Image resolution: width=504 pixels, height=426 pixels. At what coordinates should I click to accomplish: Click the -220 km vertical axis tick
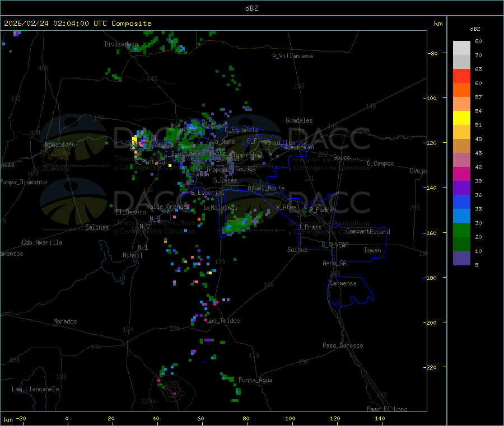pos(431,368)
